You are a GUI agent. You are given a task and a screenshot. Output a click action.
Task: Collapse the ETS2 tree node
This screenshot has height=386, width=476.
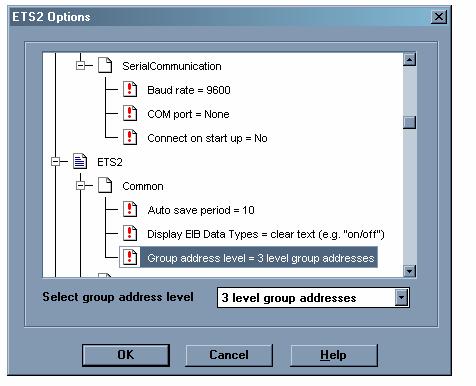pyautogui.click(x=55, y=162)
